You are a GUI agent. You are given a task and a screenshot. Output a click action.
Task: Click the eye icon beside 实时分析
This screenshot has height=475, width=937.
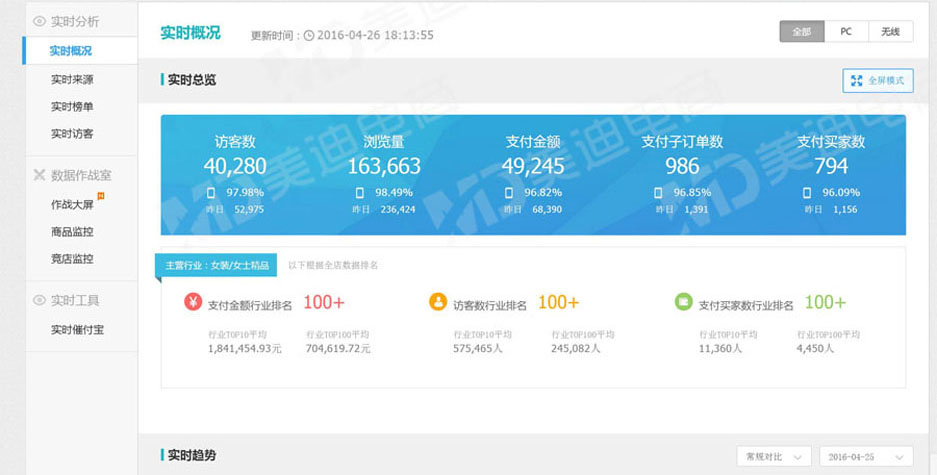[39, 21]
